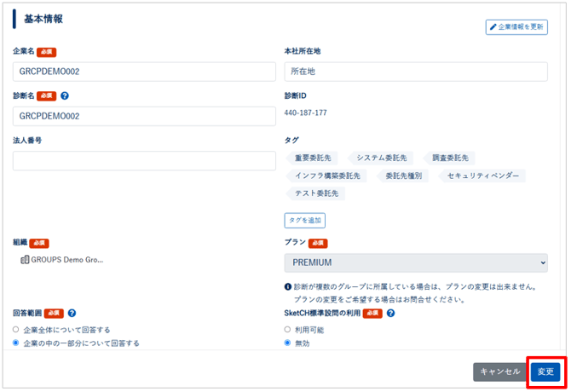
Task: Select 企業全体について回答する radio option
Action: pos(15,330)
